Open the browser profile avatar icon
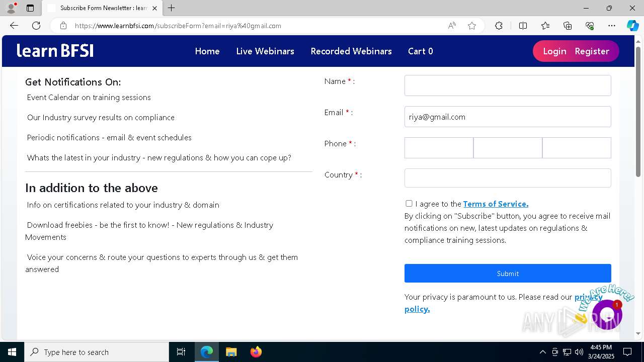The height and width of the screenshot is (362, 644). [x=11, y=8]
